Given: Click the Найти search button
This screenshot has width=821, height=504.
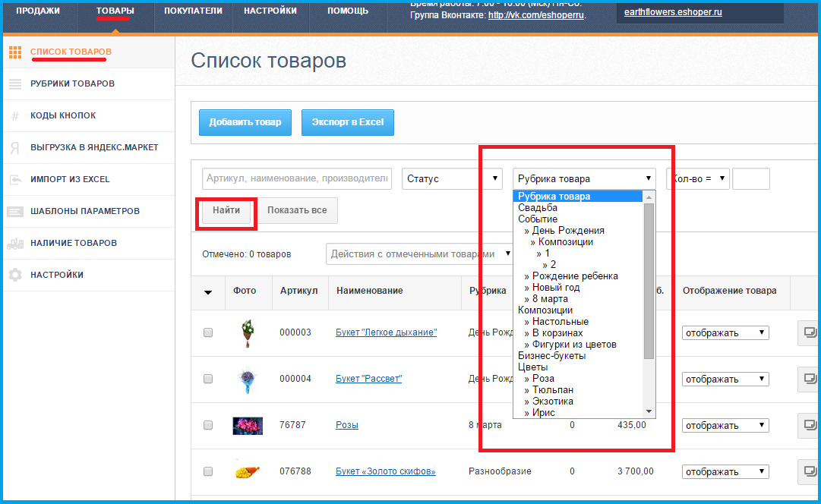Looking at the screenshot, I should [x=226, y=210].
